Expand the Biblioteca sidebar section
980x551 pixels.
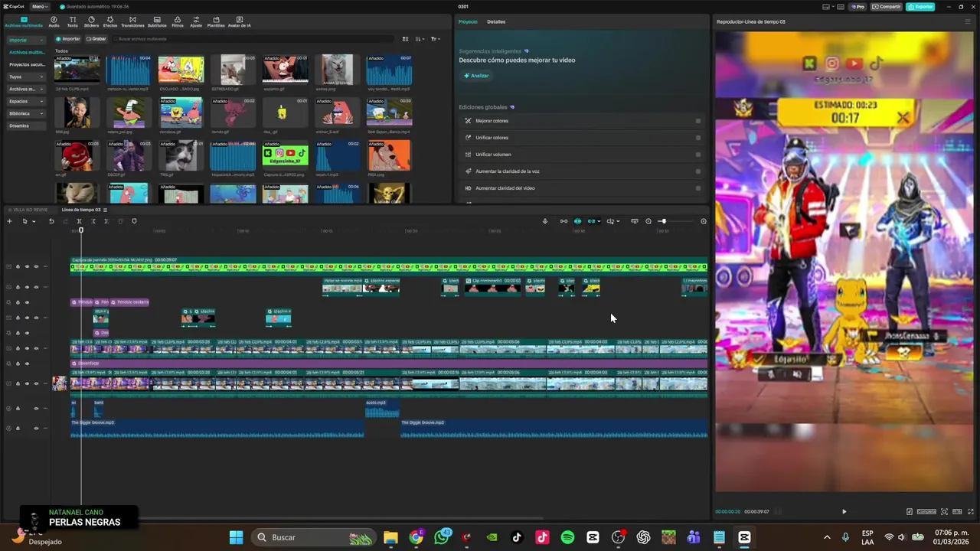[x=27, y=113]
